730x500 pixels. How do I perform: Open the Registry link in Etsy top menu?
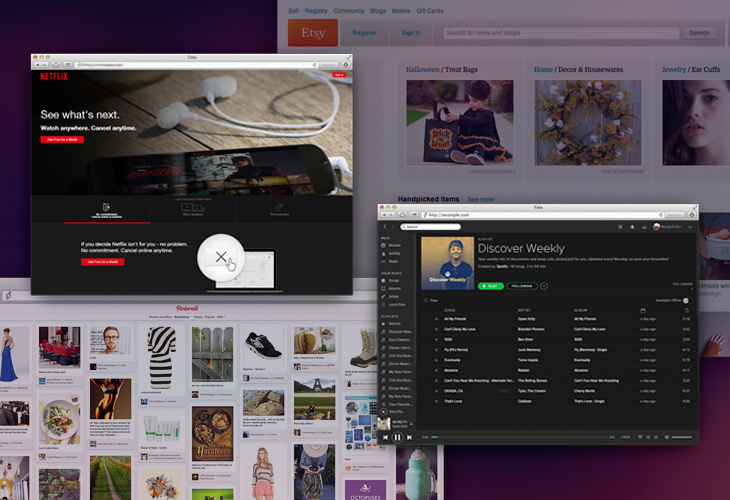[x=316, y=11]
